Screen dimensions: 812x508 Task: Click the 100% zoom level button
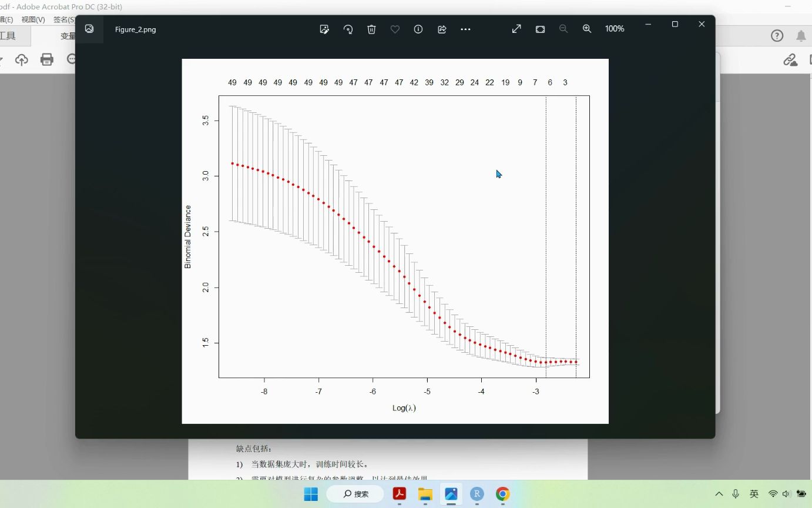(x=615, y=29)
